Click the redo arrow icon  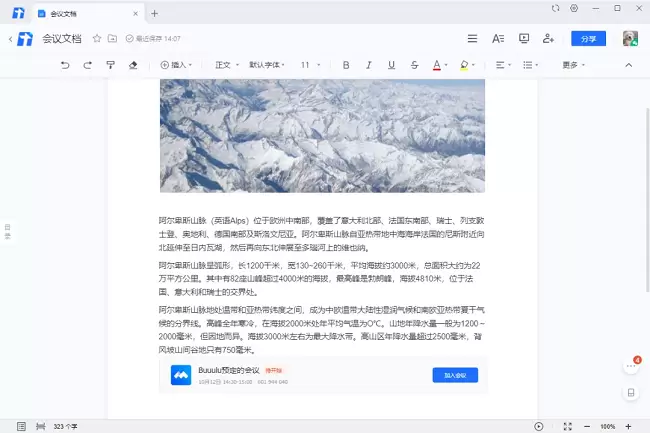coord(88,65)
